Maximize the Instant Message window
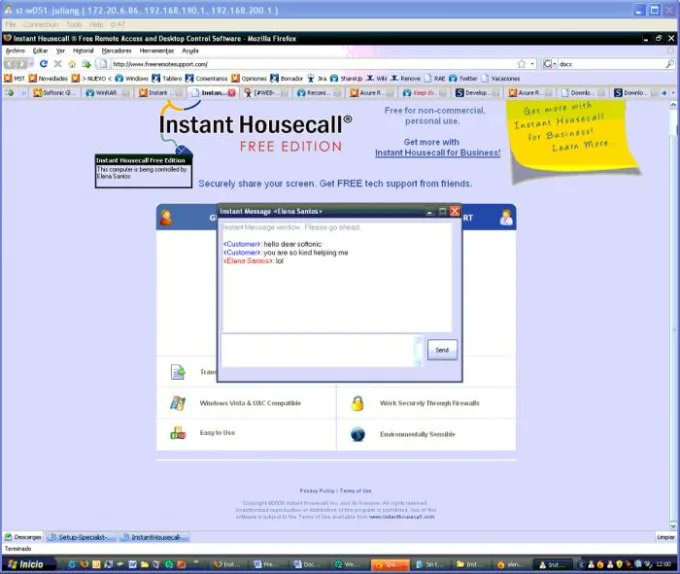 pos(442,212)
